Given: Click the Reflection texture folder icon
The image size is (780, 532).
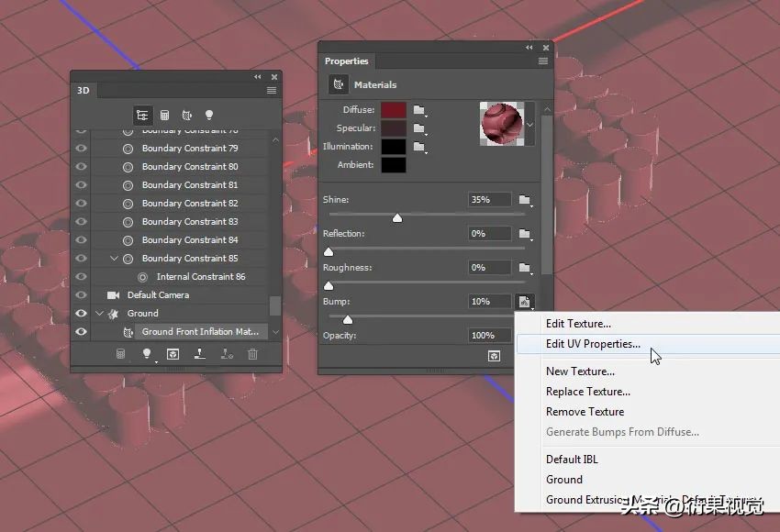Looking at the screenshot, I should tap(525, 234).
